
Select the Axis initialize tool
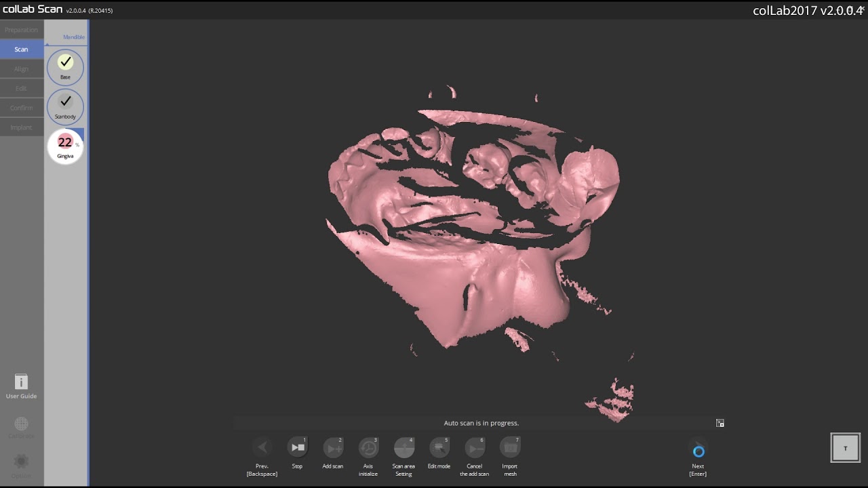[x=368, y=447]
